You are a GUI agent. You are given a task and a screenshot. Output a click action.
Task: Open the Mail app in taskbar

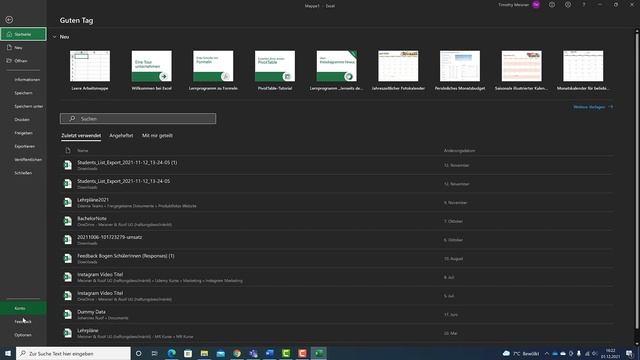(220, 353)
